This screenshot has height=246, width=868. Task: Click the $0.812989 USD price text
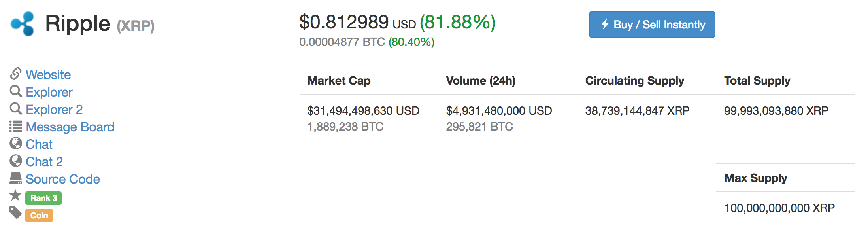357,22
